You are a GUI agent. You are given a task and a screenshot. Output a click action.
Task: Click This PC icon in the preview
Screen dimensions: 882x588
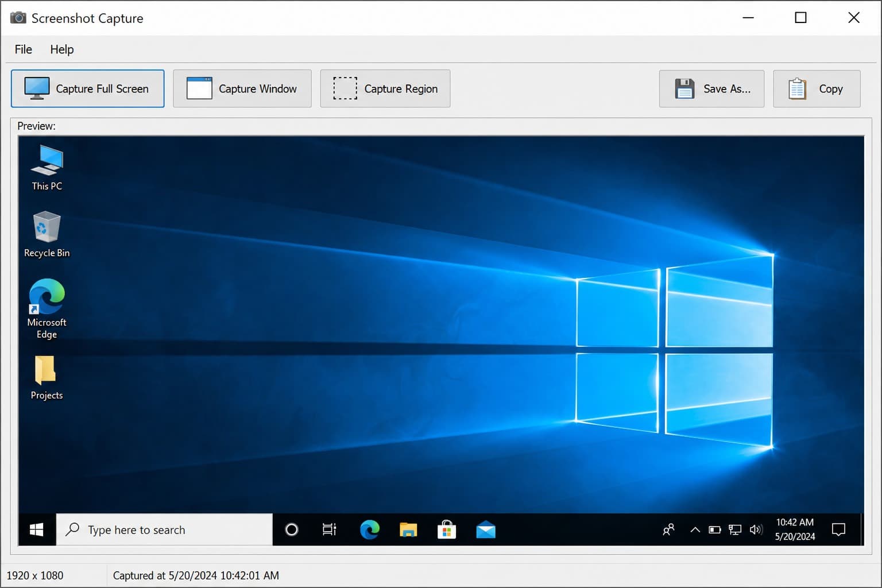click(x=47, y=168)
